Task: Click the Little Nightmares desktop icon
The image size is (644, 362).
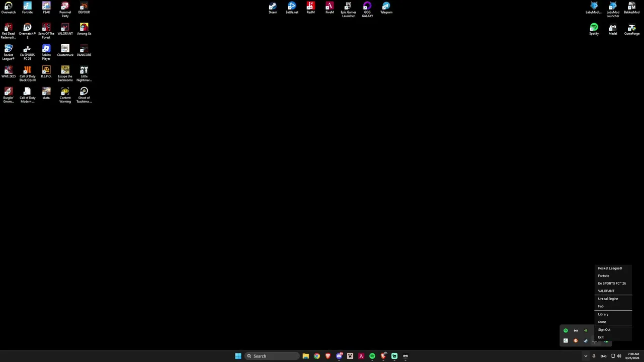Action: coord(84,74)
